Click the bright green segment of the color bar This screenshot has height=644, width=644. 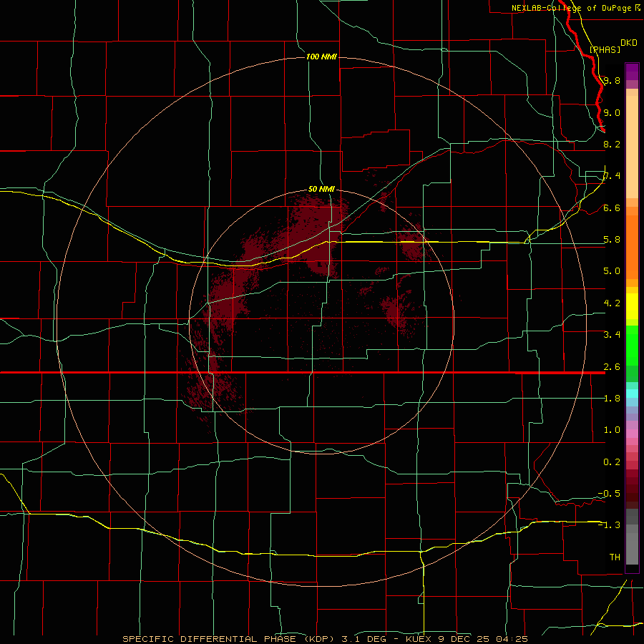coord(632,345)
